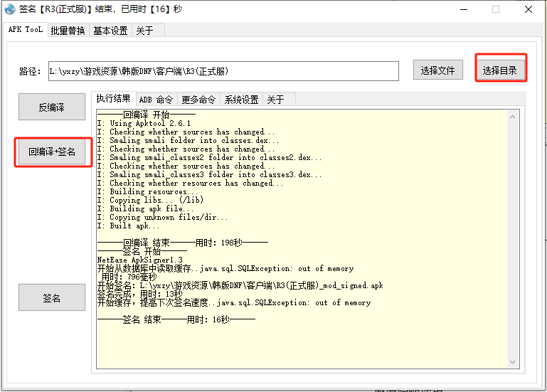Open the 更多命令 tab

point(199,100)
